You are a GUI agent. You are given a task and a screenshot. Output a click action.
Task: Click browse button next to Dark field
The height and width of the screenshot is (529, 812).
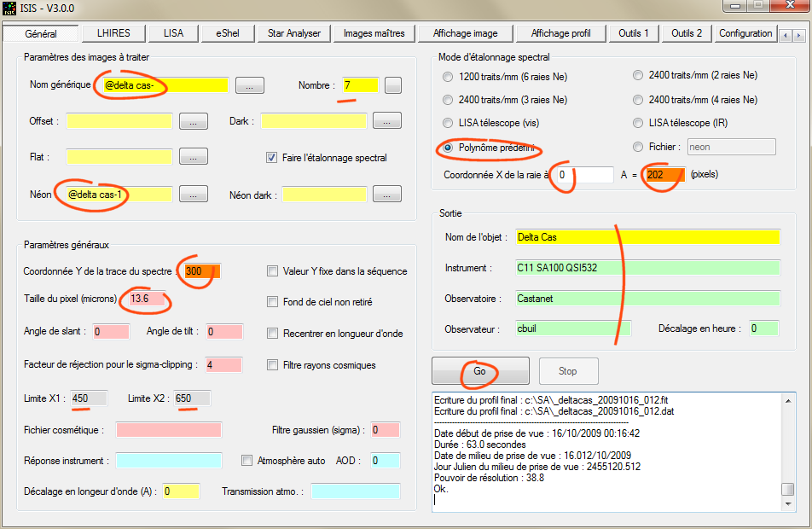tap(386, 121)
